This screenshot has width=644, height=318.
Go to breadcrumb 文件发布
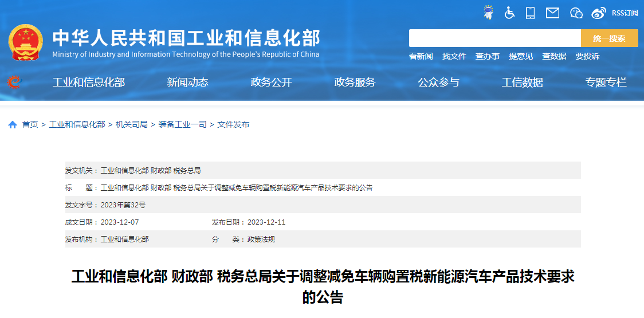(x=233, y=124)
